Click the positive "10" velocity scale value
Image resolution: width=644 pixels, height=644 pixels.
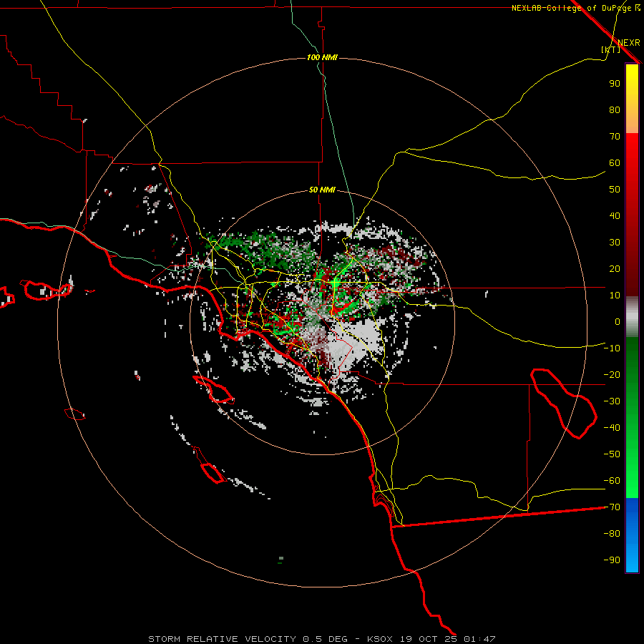tap(615, 296)
